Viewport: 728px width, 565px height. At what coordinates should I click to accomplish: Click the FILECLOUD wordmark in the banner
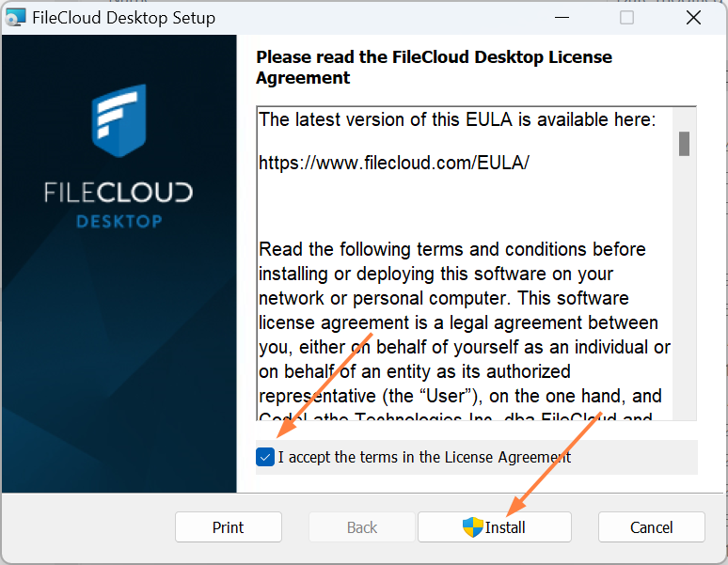click(x=119, y=193)
